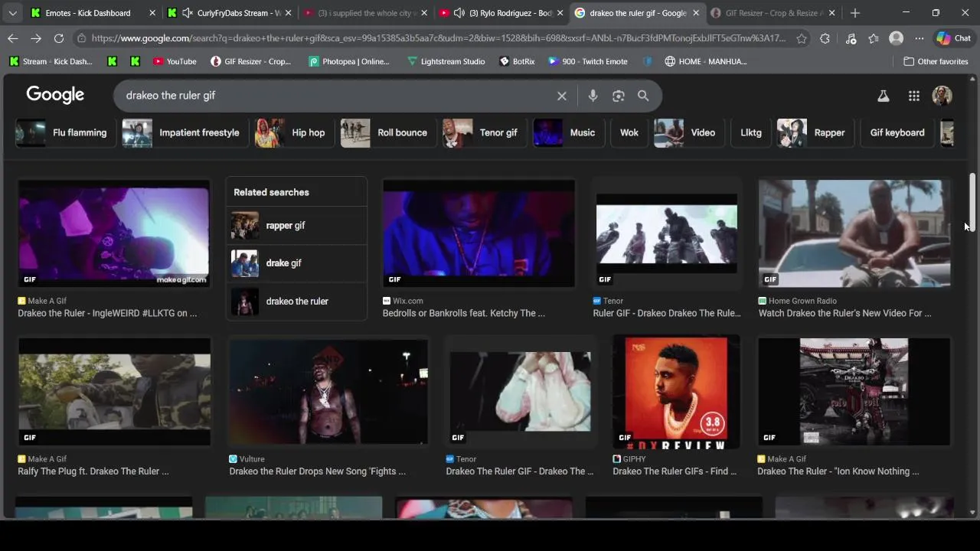Open HOME - MANHUA bookmark

point(705,61)
